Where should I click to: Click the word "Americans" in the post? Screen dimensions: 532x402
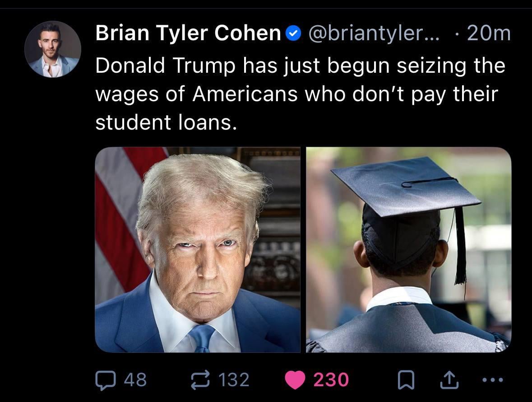click(245, 94)
